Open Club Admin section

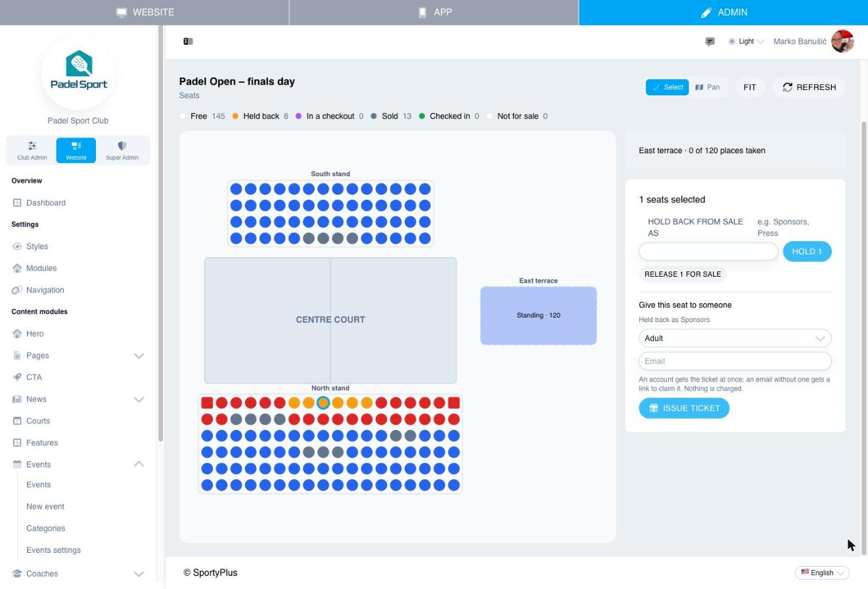point(32,151)
